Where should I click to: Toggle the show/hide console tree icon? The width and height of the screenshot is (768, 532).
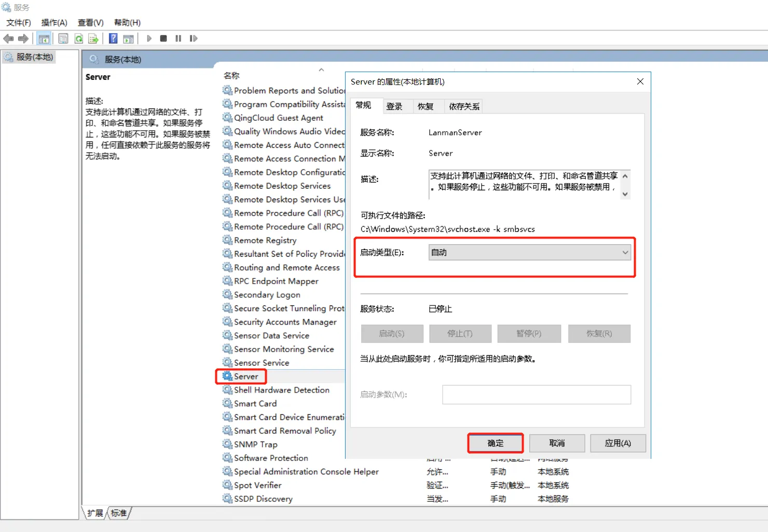coord(44,38)
